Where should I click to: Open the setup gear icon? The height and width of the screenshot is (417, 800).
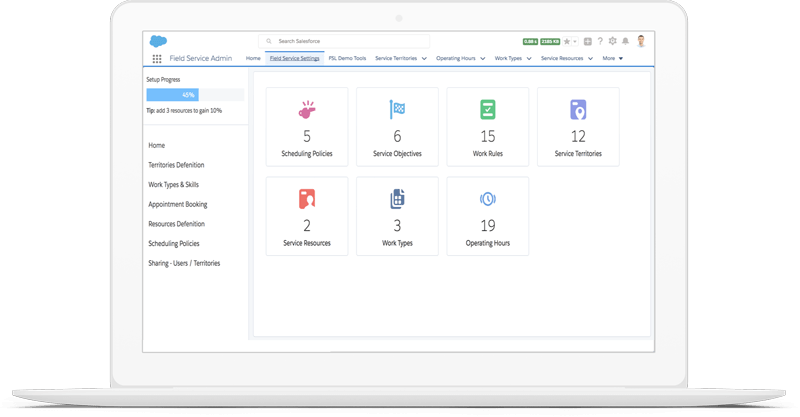612,41
